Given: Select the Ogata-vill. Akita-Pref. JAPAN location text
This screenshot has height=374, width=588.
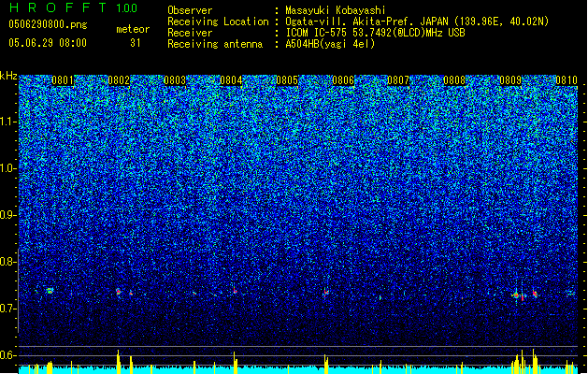Looking at the screenshot, I should (x=417, y=22).
